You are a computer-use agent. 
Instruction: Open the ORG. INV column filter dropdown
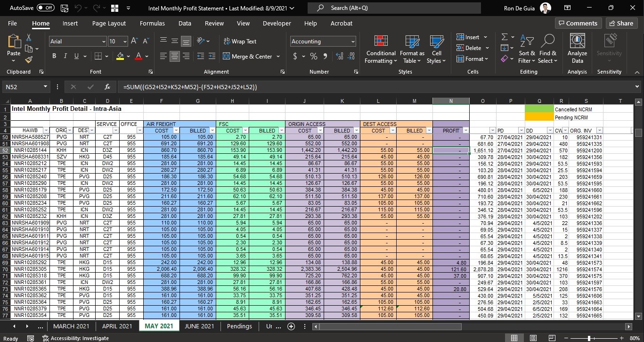tap(600, 131)
